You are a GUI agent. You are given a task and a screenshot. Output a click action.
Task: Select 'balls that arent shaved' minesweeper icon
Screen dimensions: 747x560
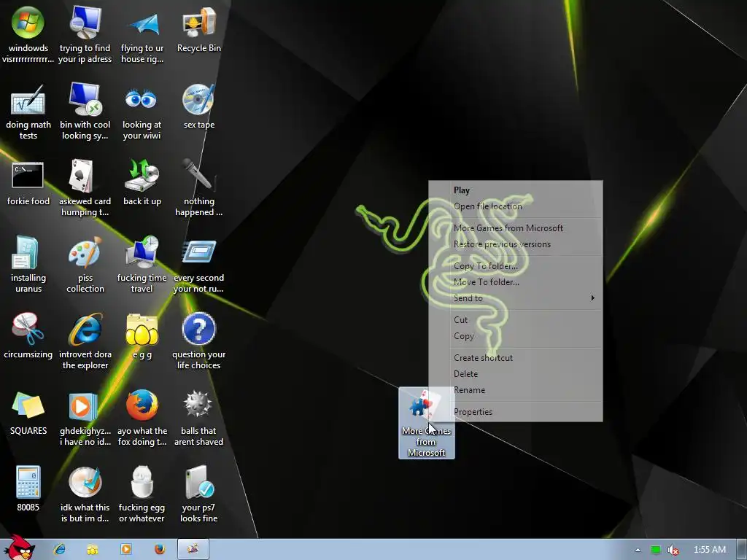198,418
